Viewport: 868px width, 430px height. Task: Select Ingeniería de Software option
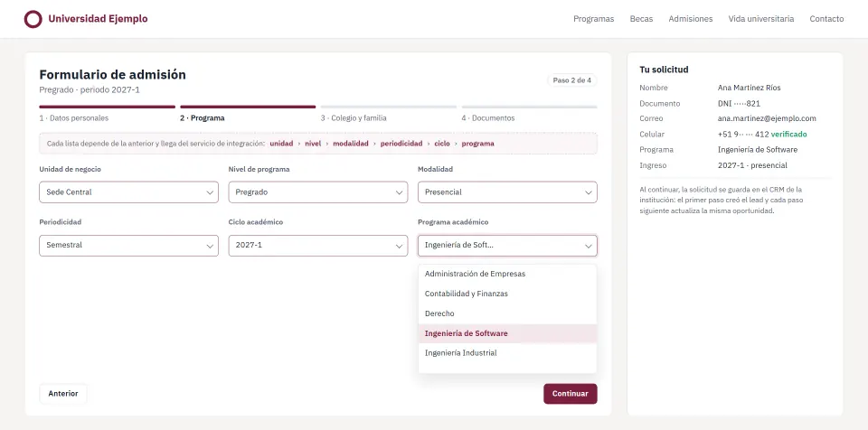pyautogui.click(x=507, y=333)
